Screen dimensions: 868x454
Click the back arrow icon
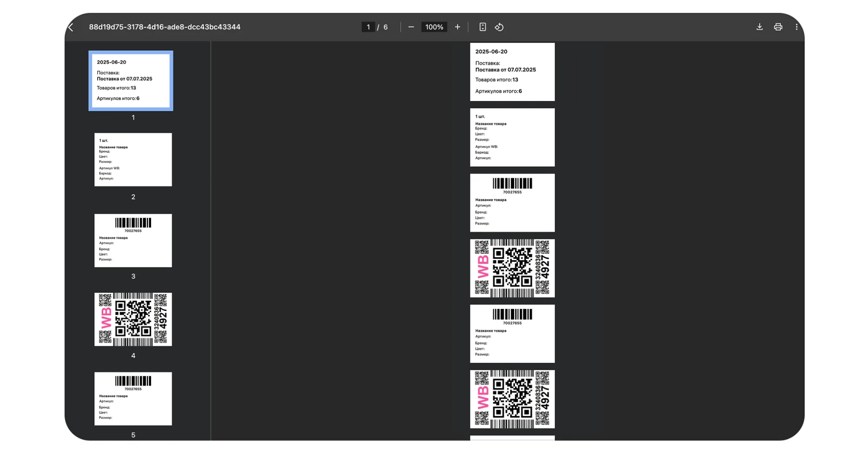pos(71,27)
